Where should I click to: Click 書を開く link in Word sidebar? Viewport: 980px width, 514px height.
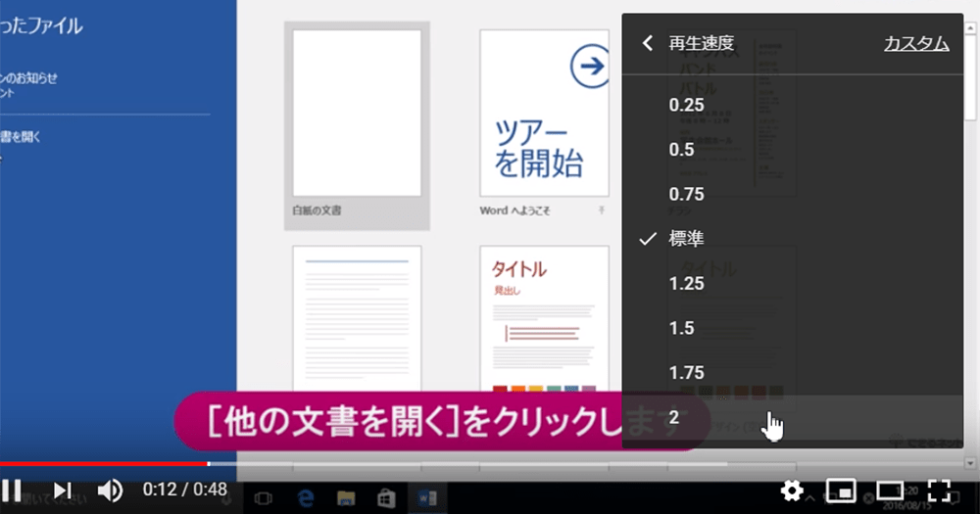[20, 137]
